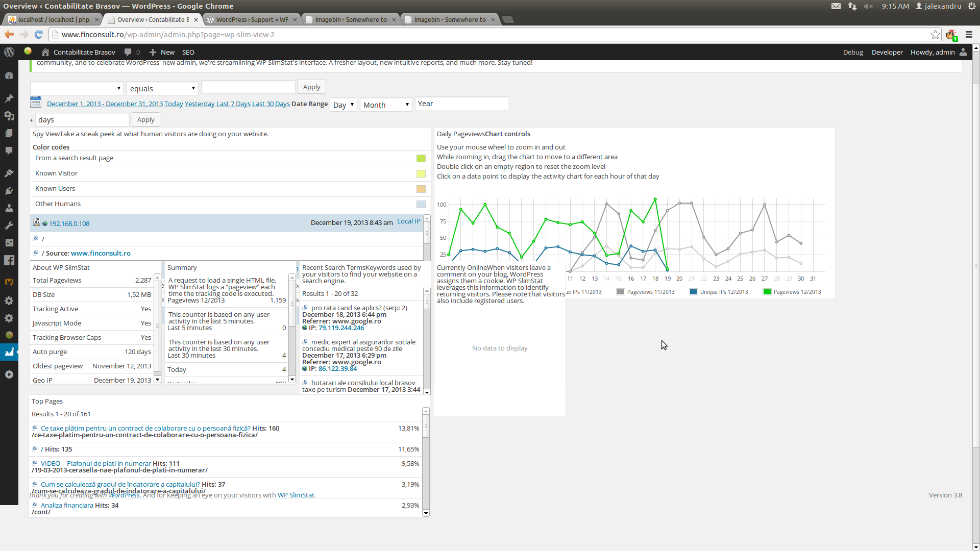Screen dimensions: 980x551
Task: Collapse the admin menu with the arrow icon
Action: tap(9, 374)
